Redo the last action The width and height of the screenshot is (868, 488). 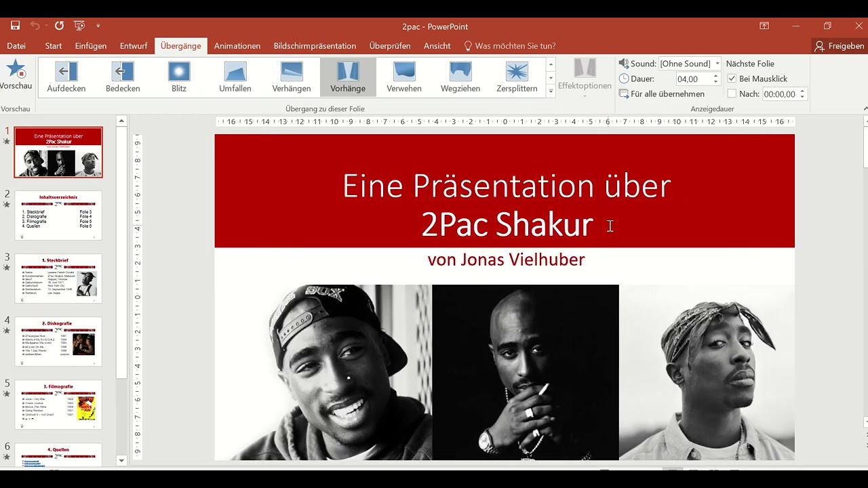(x=60, y=26)
